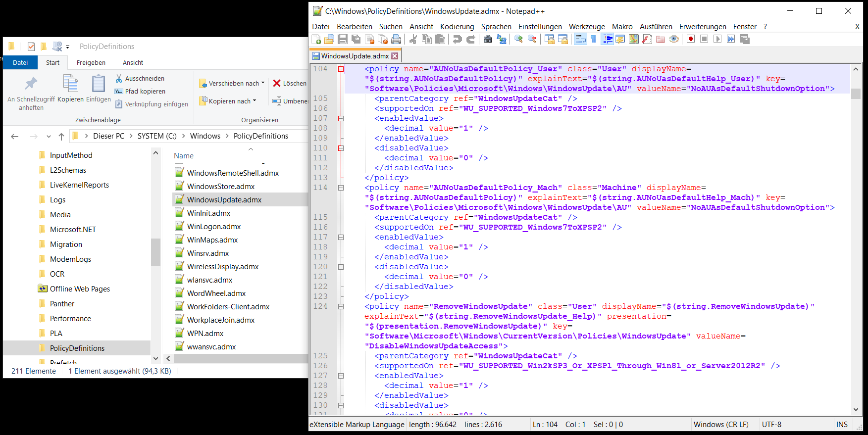868x435 pixels.
Task: Select the WindowsUpdate.admx document tab
Action: tap(355, 56)
